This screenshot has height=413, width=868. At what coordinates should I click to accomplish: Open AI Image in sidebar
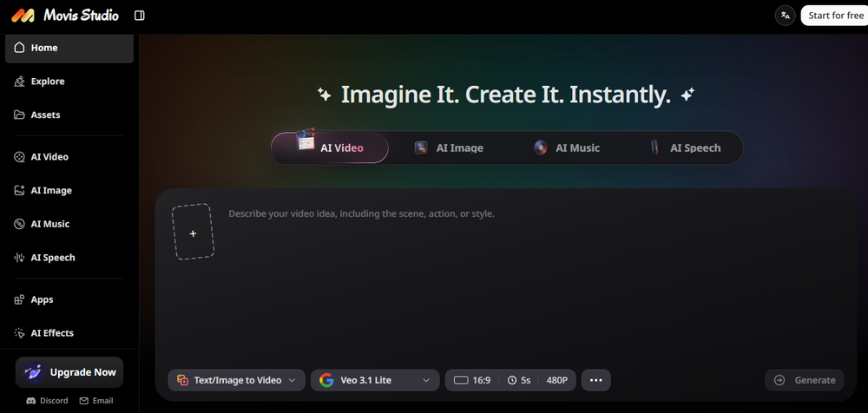(x=69, y=190)
